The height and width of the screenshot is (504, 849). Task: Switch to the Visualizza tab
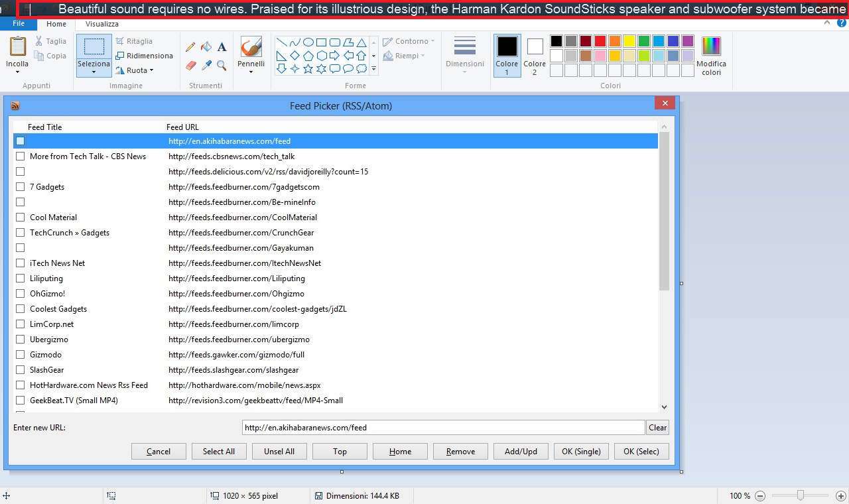tap(102, 24)
